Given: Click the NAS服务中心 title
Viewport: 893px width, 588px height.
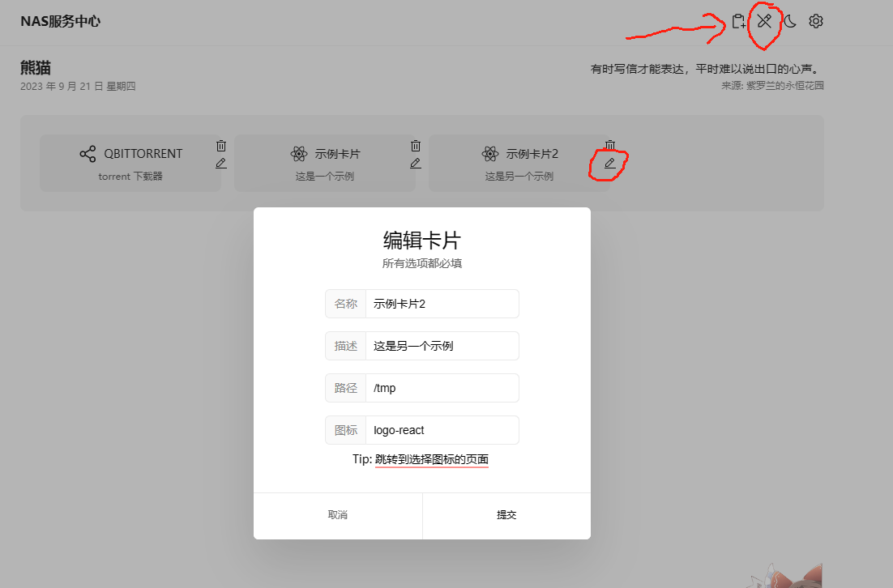Looking at the screenshot, I should coord(60,22).
